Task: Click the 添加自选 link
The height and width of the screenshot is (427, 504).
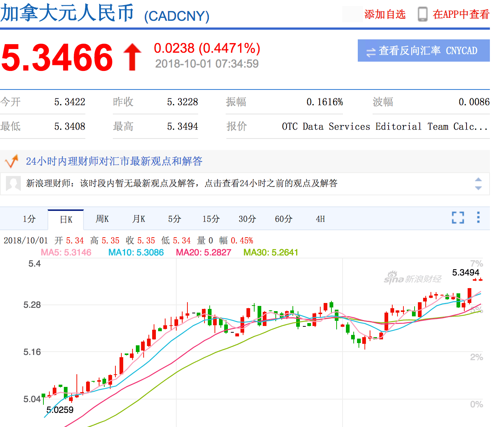Action: pos(385,14)
